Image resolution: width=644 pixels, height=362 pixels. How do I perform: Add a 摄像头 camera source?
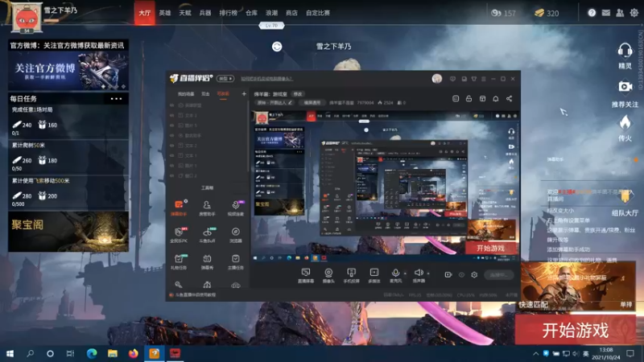(328, 275)
